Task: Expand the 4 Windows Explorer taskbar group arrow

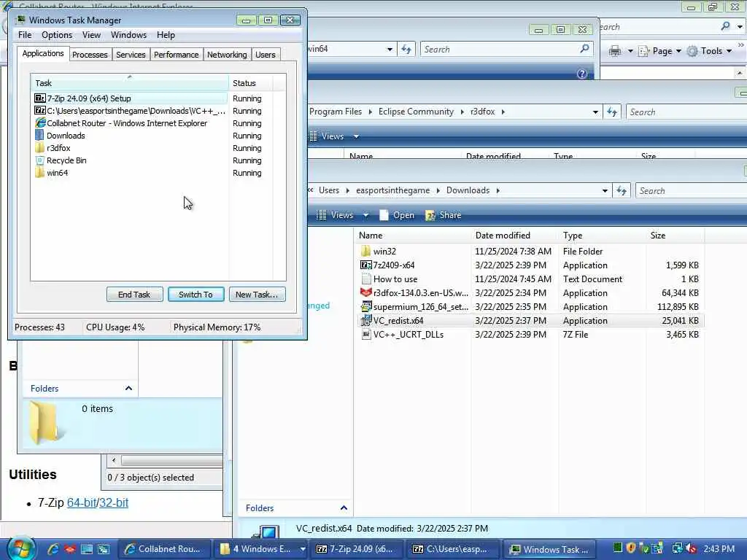Action: click(x=302, y=549)
